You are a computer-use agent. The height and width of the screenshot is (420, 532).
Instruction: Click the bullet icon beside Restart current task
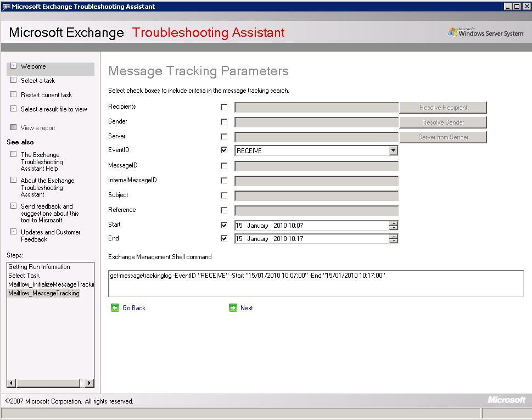(13, 94)
